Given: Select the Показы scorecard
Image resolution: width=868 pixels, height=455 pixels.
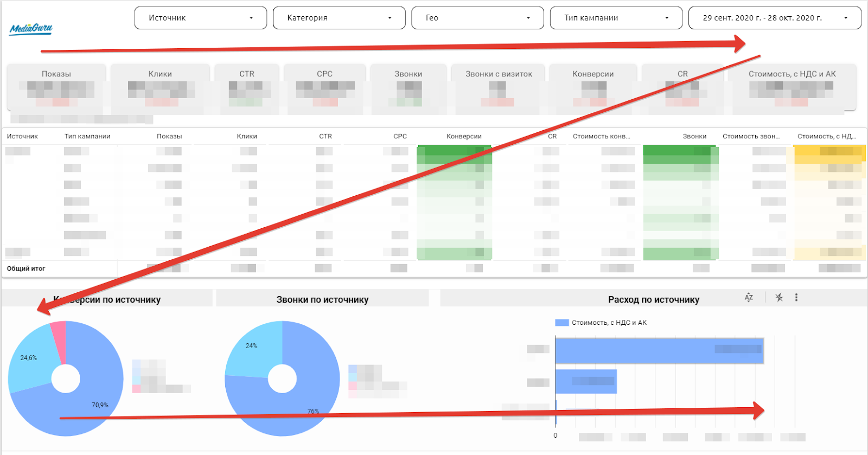Looking at the screenshot, I should pos(56,87).
